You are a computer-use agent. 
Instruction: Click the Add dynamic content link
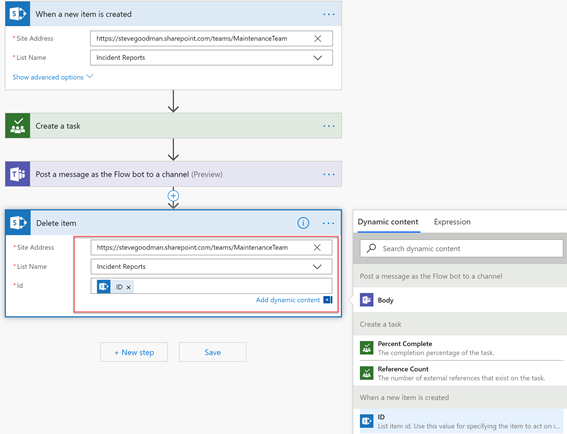coord(288,300)
